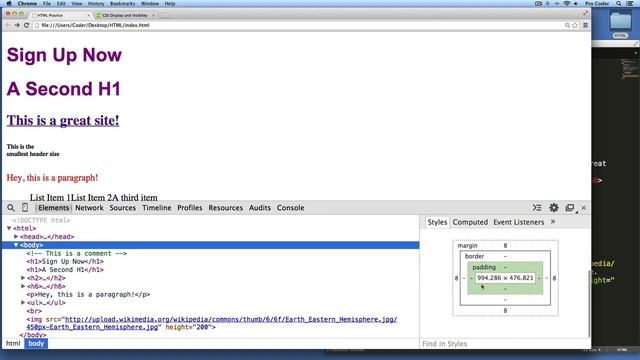This screenshot has width=640, height=360.
Task: Switch to CSS Display and Visibility tab
Action: tap(125, 15)
